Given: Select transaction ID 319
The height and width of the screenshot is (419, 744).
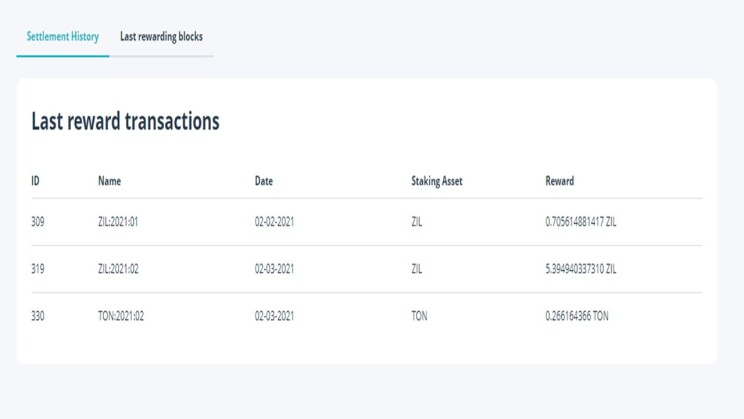Looking at the screenshot, I should (x=38, y=269).
